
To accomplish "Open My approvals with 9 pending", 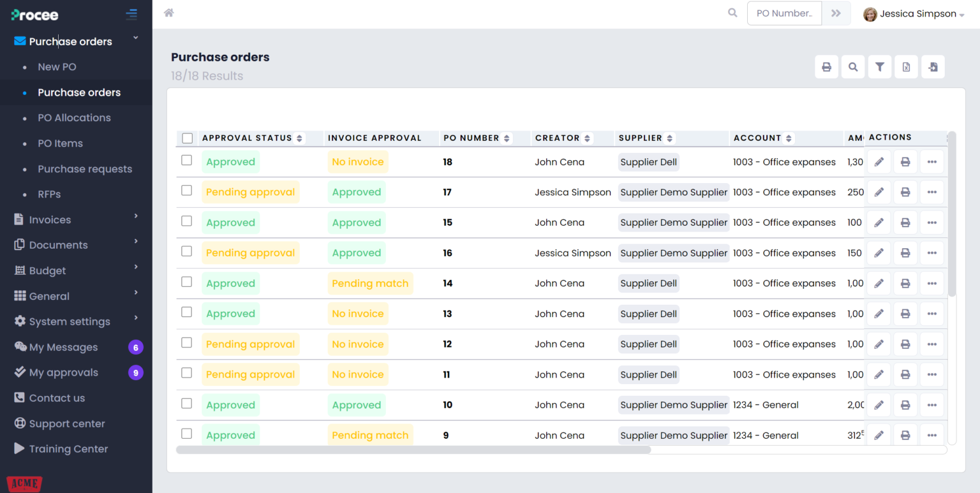I will tap(63, 372).
